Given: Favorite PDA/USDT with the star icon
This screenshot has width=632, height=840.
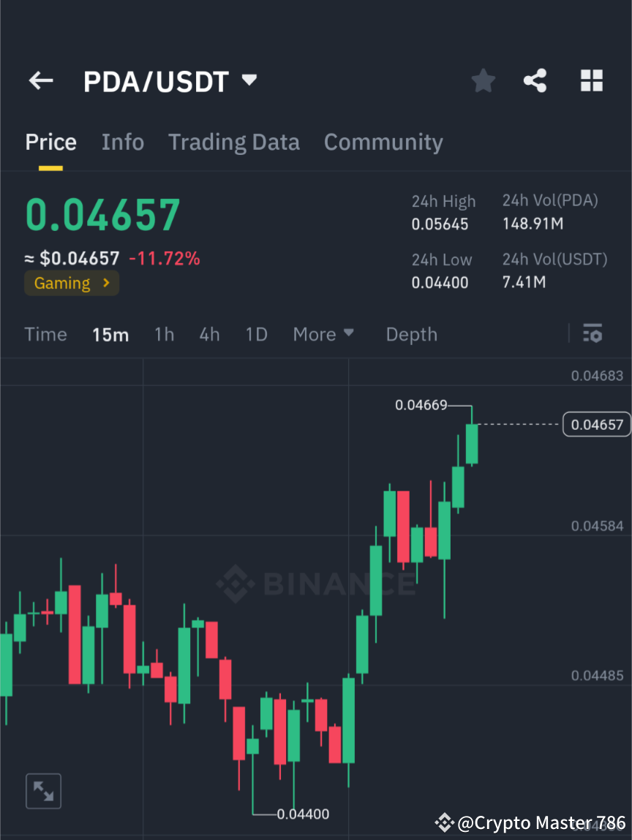Looking at the screenshot, I should [x=483, y=80].
